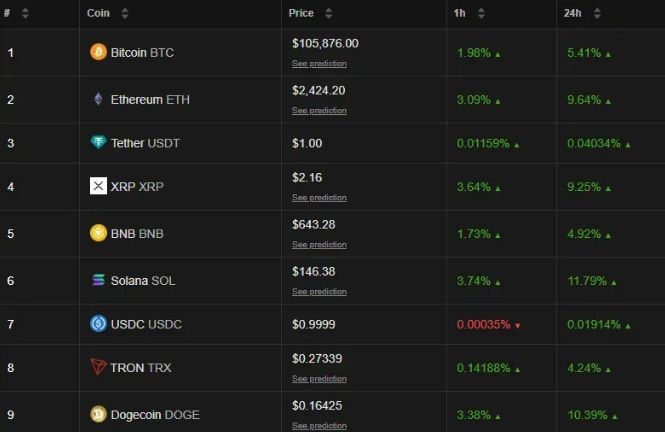Click the Tether green logo icon
Screen dimensions: 665x432
tap(98, 142)
